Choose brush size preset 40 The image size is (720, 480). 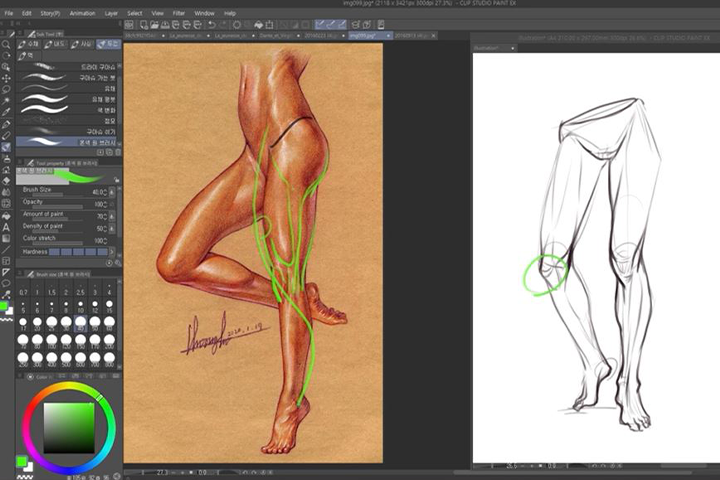pyautogui.click(x=80, y=323)
